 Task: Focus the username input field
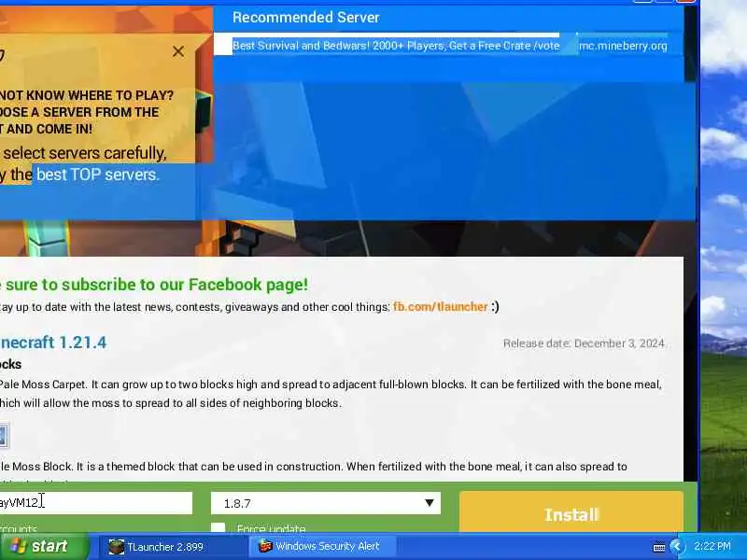(x=95, y=503)
